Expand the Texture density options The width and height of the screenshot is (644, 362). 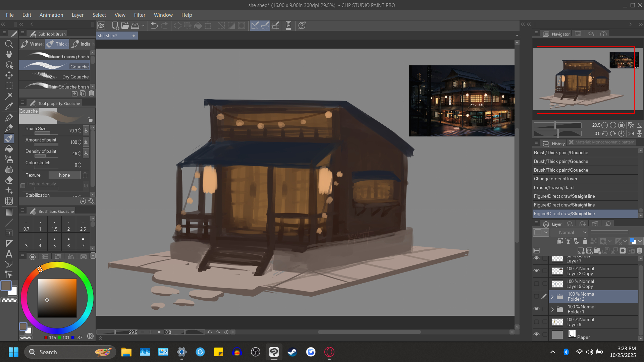(x=23, y=185)
